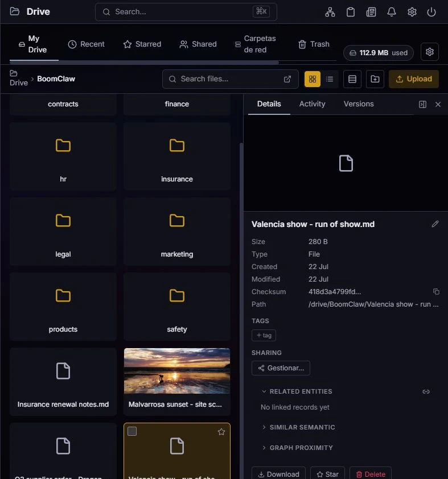Click the power logout icon

click(431, 12)
